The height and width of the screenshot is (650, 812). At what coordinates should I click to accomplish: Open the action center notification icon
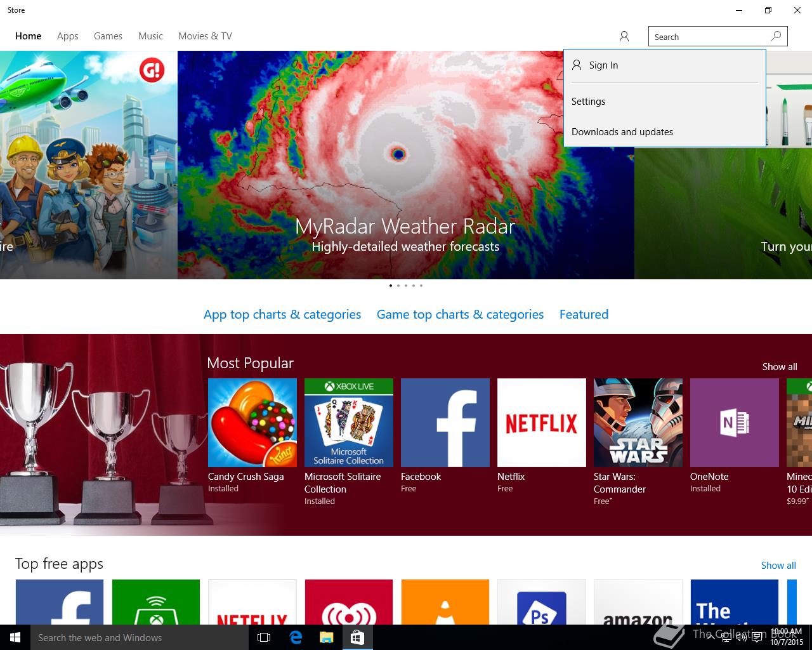point(757,637)
